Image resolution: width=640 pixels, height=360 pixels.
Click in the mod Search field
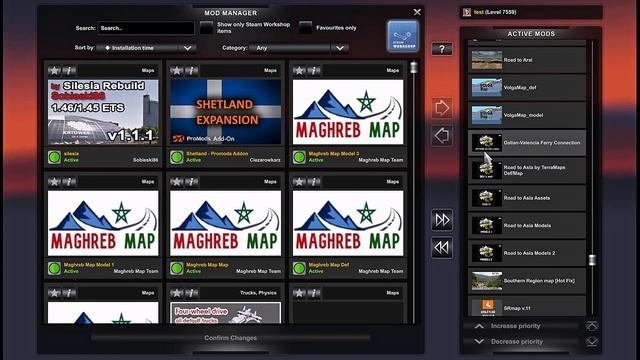146,28
